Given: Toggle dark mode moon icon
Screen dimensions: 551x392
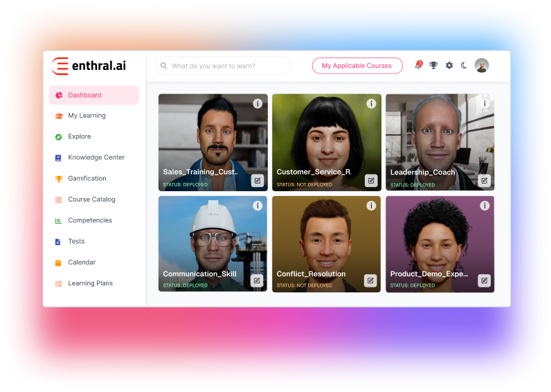Looking at the screenshot, I should [464, 65].
